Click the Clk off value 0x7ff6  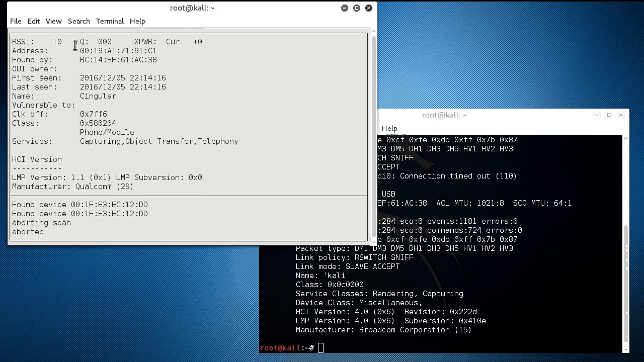click(94, 114)
